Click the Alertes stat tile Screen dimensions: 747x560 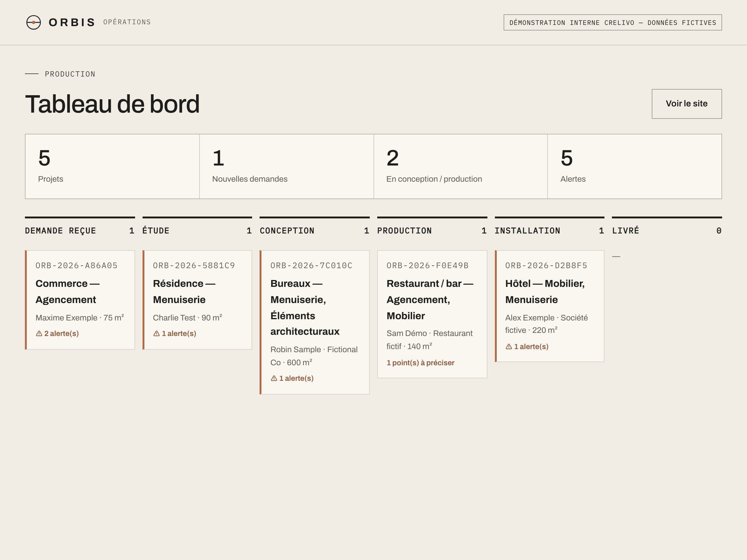(x=635, y=166)
